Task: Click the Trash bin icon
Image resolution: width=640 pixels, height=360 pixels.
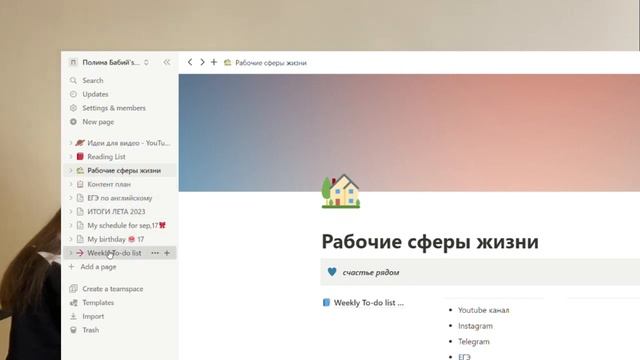Action: (73, 330)
